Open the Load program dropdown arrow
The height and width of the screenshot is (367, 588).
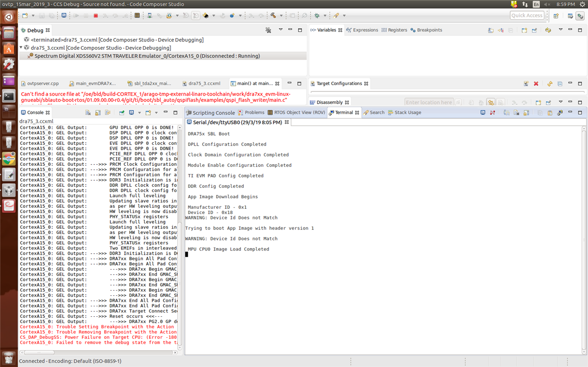pyautogui.click(x=177, y=16)
